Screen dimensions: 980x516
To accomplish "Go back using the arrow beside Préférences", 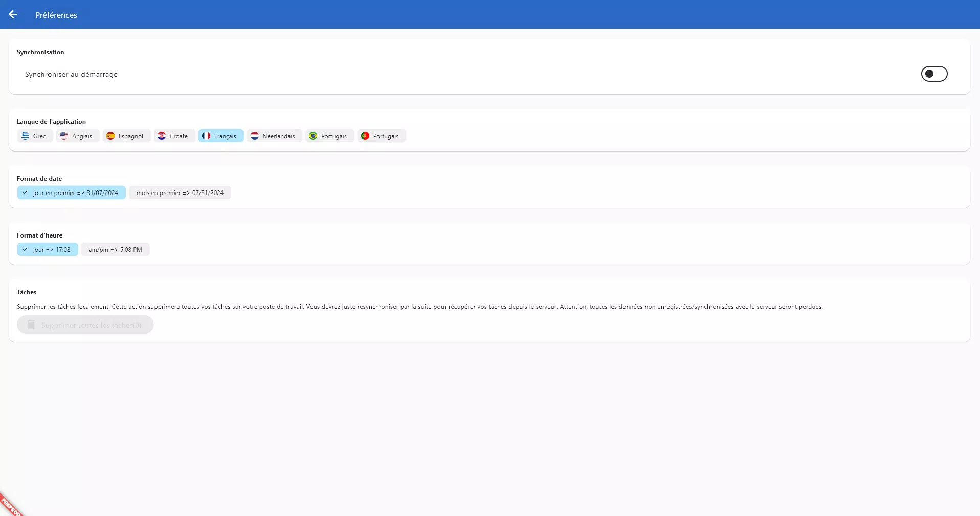I will coord(13,14).
